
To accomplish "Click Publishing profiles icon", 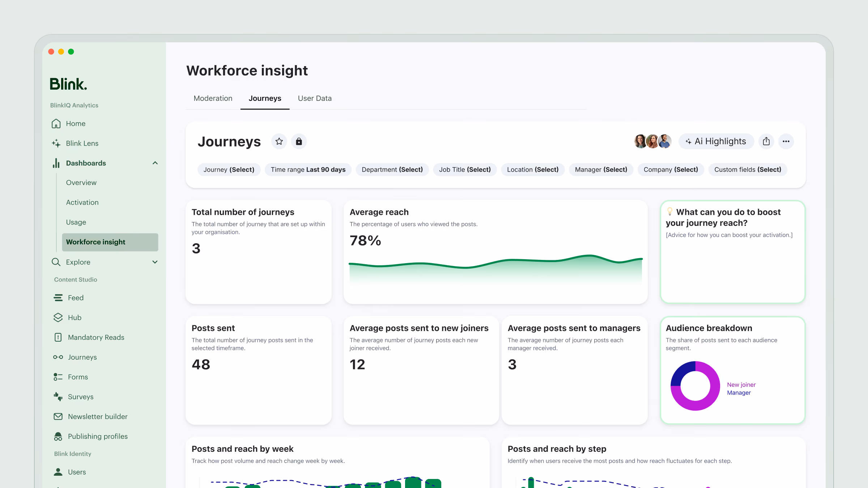I will point(58,436).
